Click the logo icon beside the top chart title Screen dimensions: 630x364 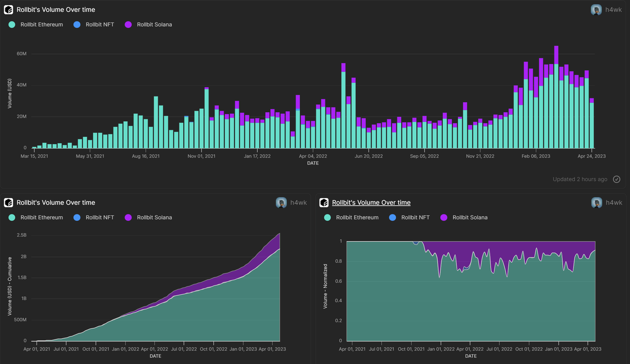[8, 9]
